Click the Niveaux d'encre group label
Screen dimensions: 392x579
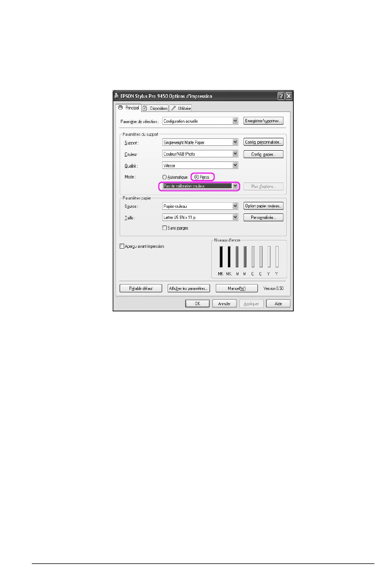[227, 240]
